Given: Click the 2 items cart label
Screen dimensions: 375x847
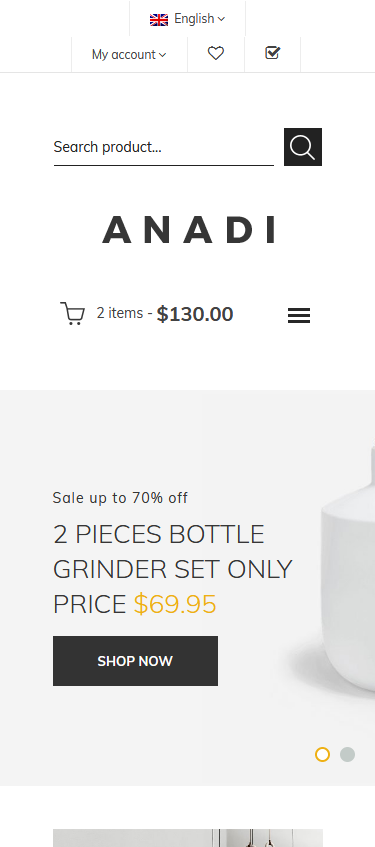Looking at the screenshot, I should [119, 313].
